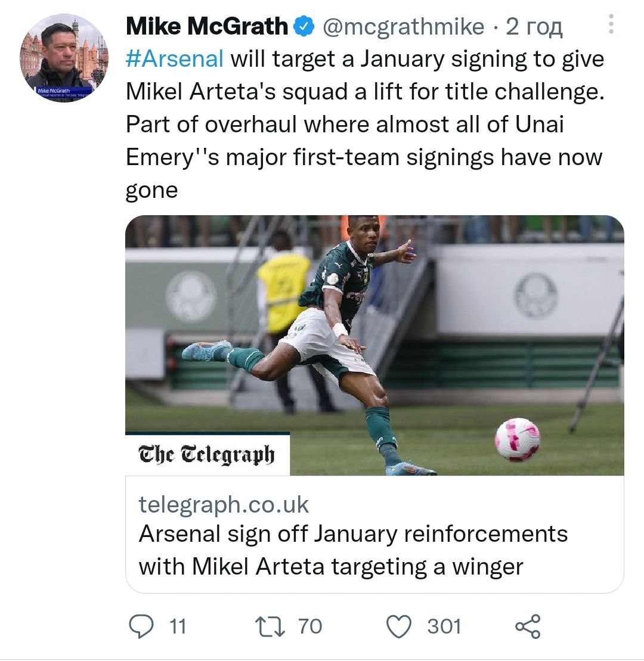
Task: Click the reply speech bubble icon
Action: tap(141, 626)
